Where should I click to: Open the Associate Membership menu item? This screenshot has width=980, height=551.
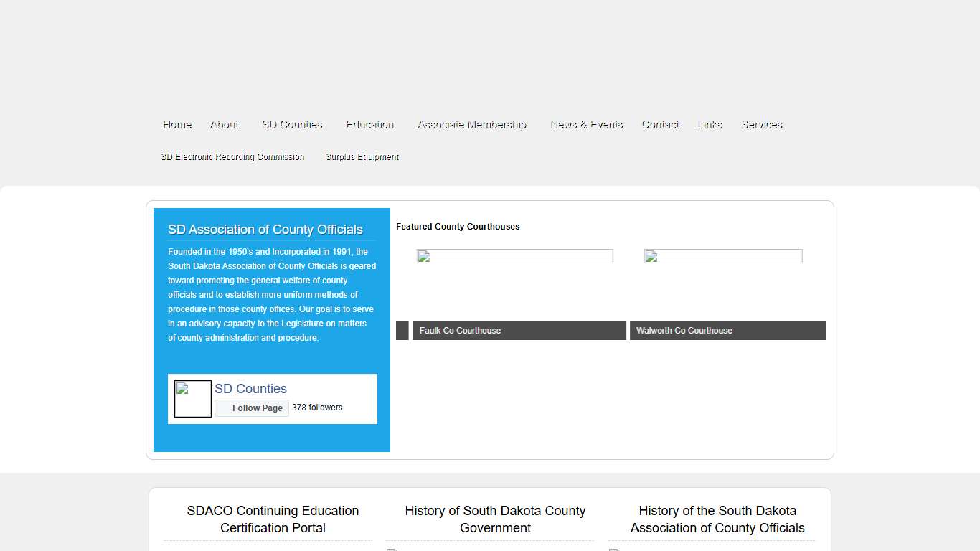click(471, 124)
